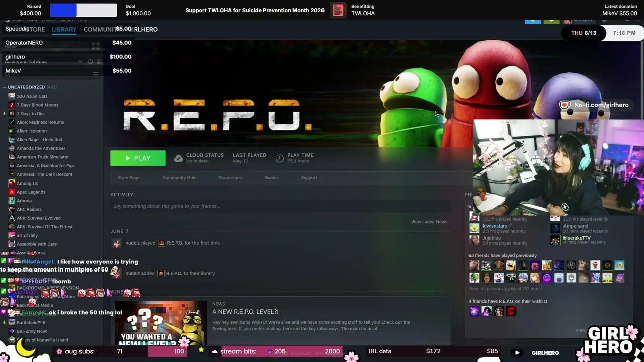Click the Apex Legends red icon
Viewport: 644px width, 362px height.
pos(12,192)
